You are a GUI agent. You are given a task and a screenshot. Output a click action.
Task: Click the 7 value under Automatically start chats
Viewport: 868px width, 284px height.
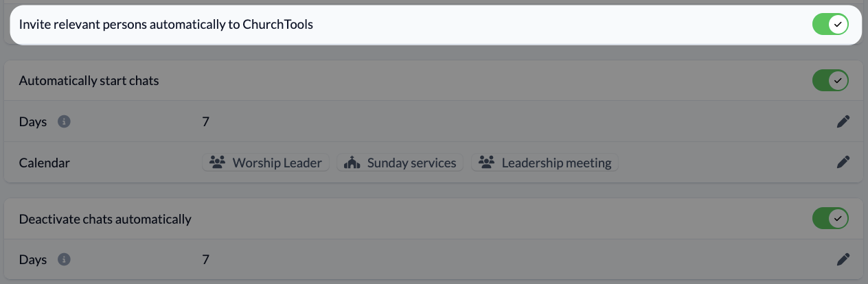[x=205, y=121]
